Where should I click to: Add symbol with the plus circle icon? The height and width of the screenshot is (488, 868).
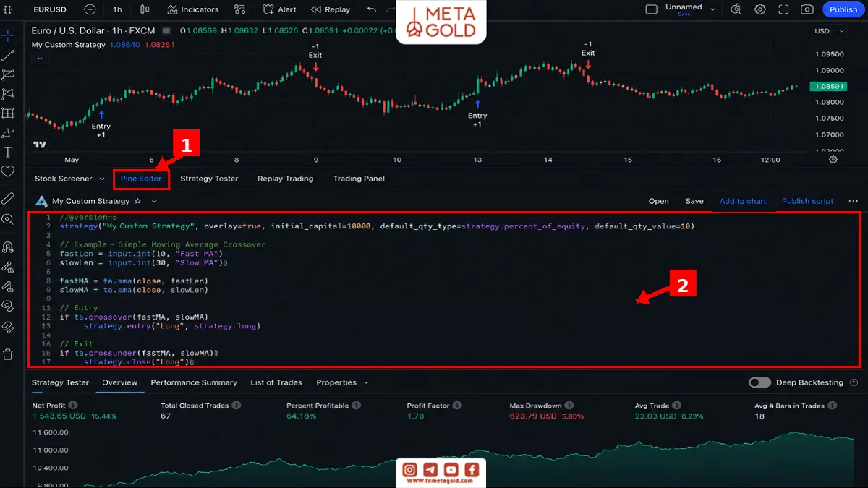click(x=90, y=9)
